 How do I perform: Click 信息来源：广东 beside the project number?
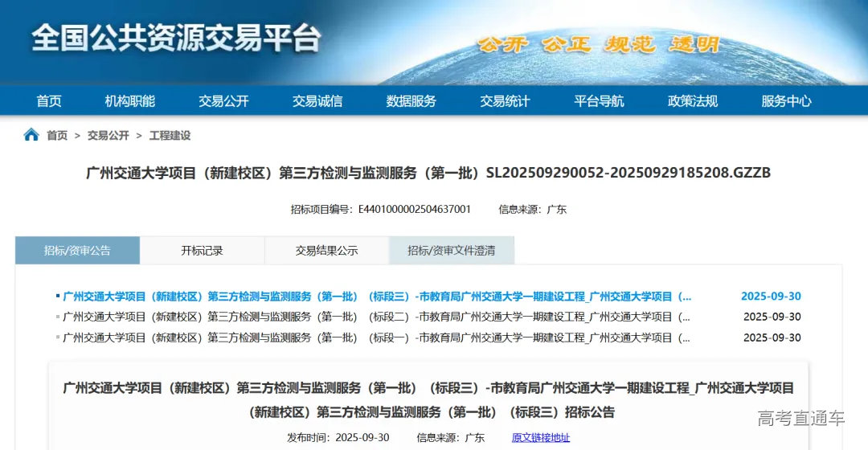coord(533,209)
